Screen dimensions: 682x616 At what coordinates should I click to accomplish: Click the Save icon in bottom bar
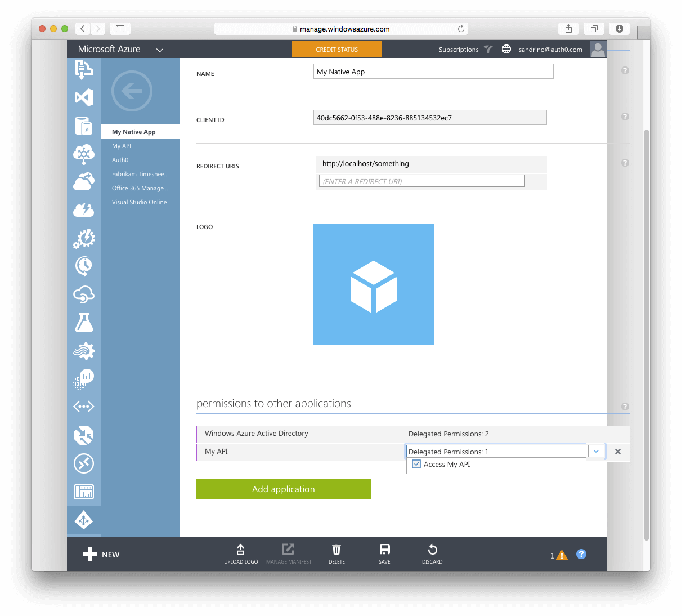384,553
